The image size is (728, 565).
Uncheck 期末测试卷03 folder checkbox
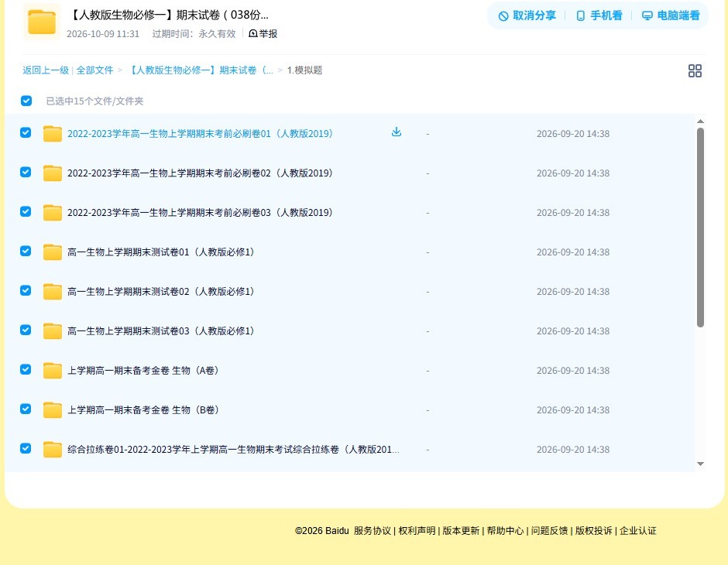tap(26, 330)
